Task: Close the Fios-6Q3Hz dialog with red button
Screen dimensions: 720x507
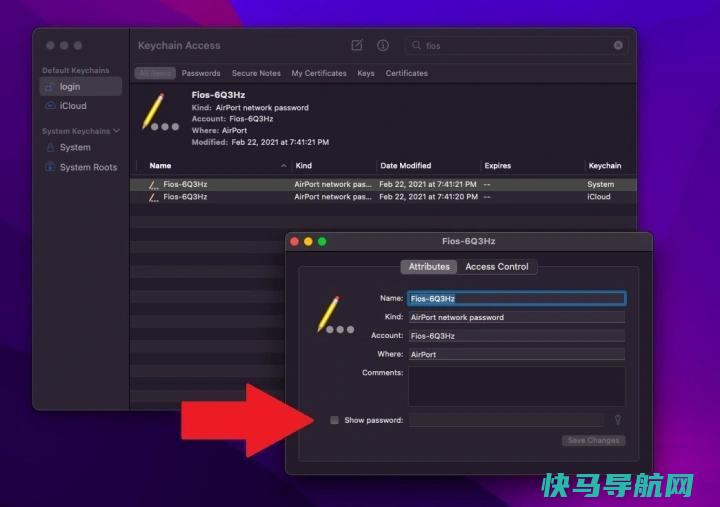Action: 294,242
